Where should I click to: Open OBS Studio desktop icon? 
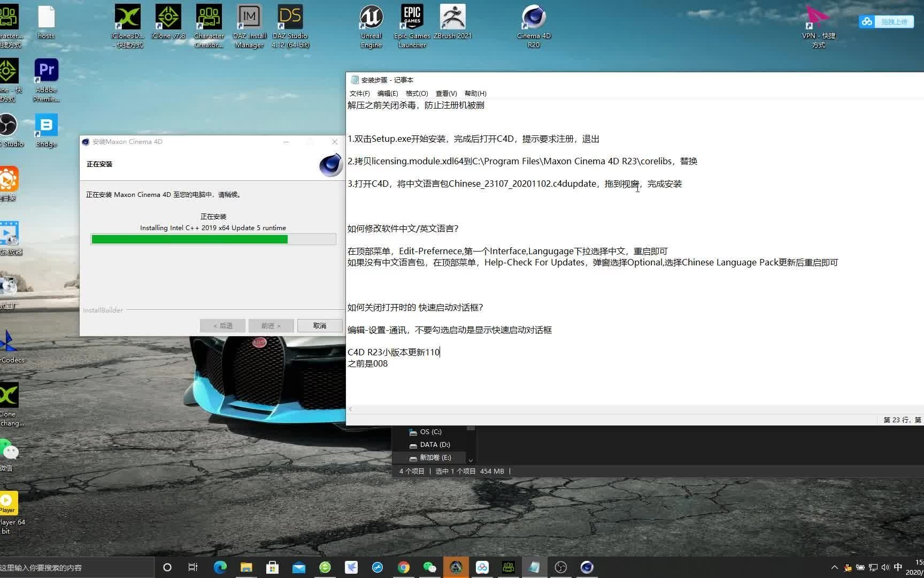click(x=9, y=131)
